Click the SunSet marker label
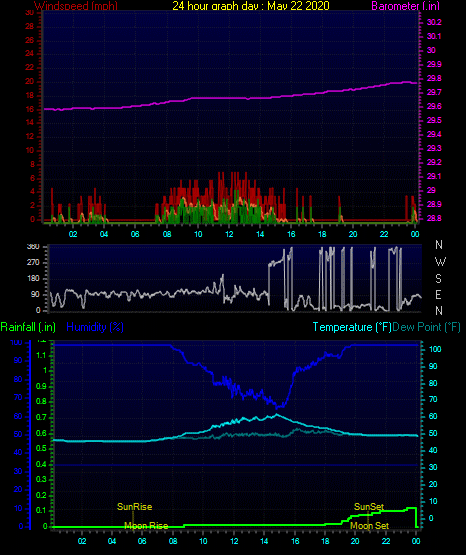The width and height of the screenshot is (466, 555). tap(369, 507)
